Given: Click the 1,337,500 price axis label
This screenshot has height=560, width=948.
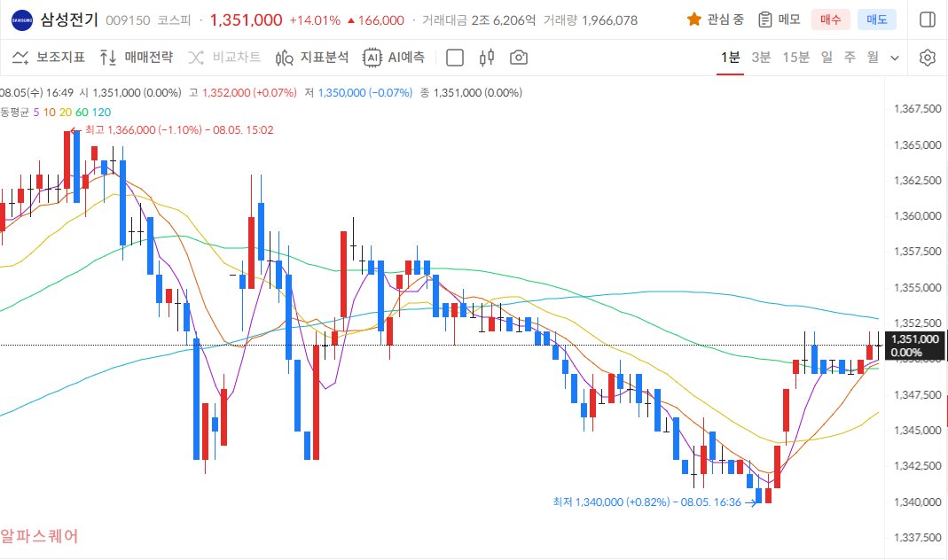Looking at the screenshot, I should coord(917,537).
